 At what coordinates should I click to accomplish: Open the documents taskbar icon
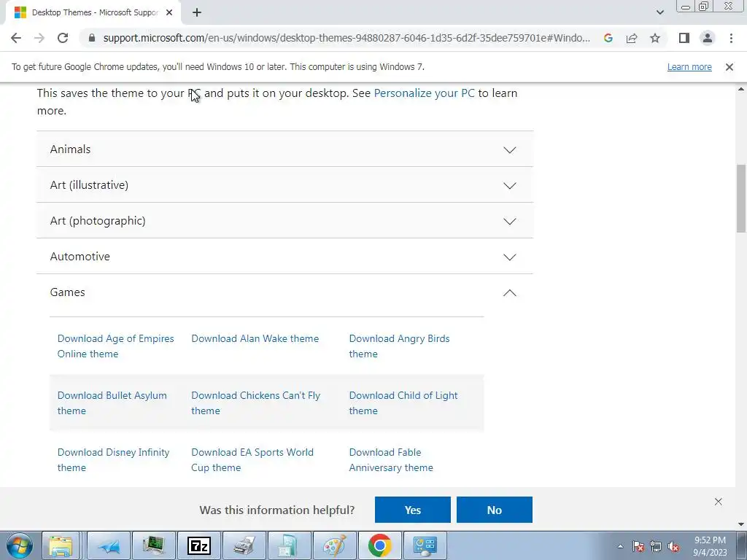pos(289,545)
